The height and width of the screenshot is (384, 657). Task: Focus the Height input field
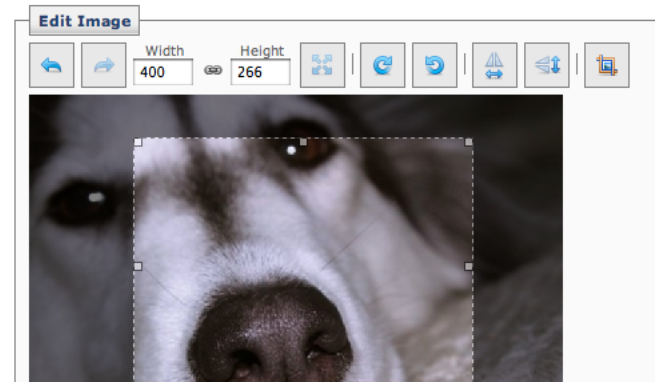coord(260,72)
